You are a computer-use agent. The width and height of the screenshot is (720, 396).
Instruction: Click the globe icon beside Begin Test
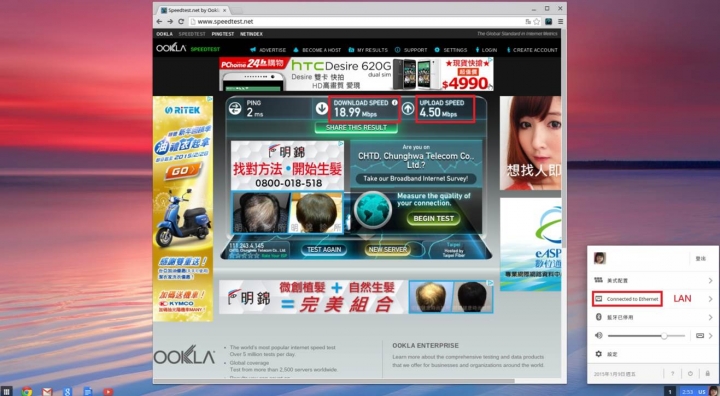click(372, 210)
